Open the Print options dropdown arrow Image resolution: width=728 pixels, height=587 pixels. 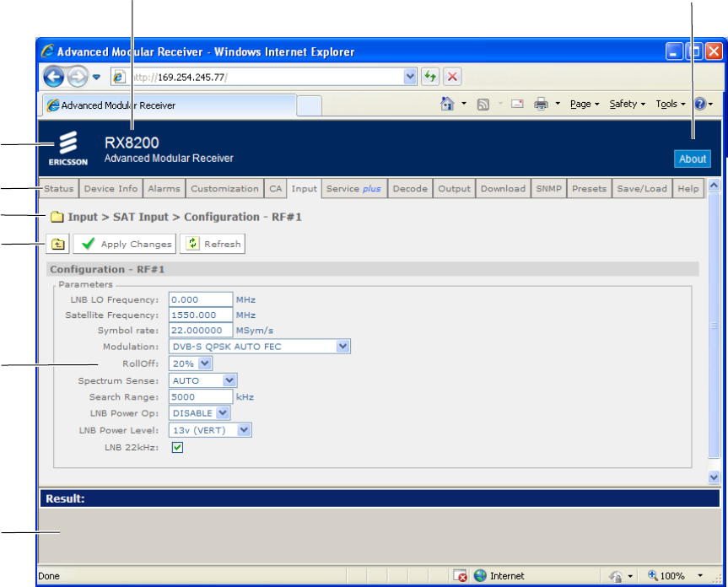[x=558, y=104]
